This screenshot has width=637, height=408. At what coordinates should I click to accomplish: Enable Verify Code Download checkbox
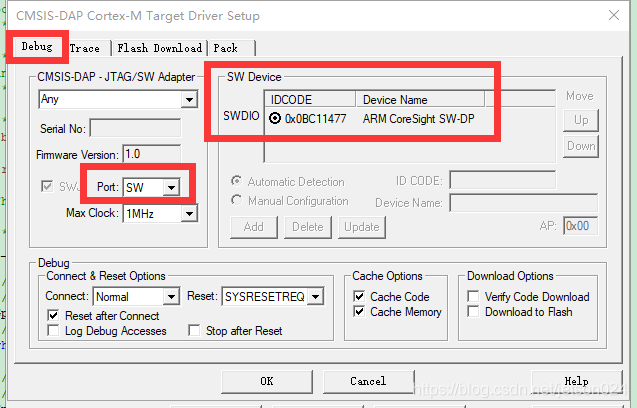(473, 296)
